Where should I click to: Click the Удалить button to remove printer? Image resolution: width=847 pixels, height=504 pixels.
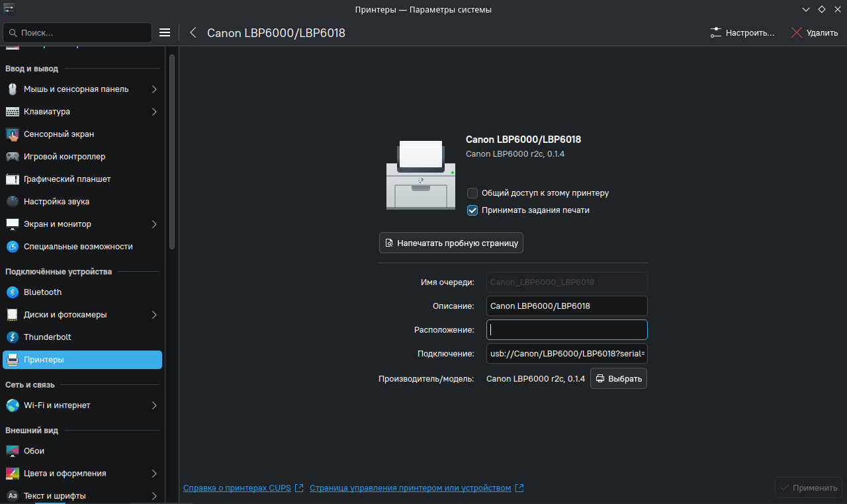coord(815,32)
